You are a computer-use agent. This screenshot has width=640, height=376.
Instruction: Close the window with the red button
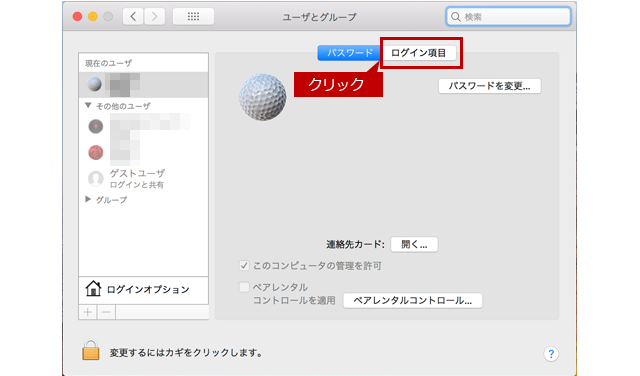coord(77,16)
